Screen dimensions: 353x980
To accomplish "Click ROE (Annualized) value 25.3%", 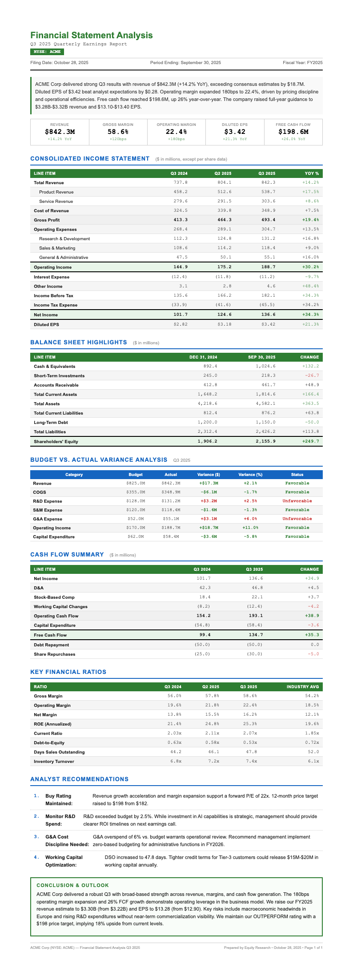I will coord(249,724).
